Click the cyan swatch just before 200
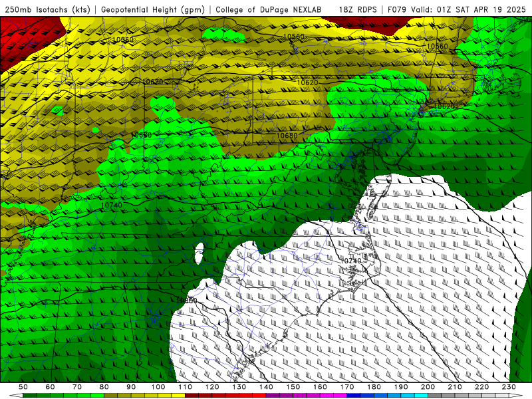The height and width of the screenshot is (399, 532). [x=422, y=396]
